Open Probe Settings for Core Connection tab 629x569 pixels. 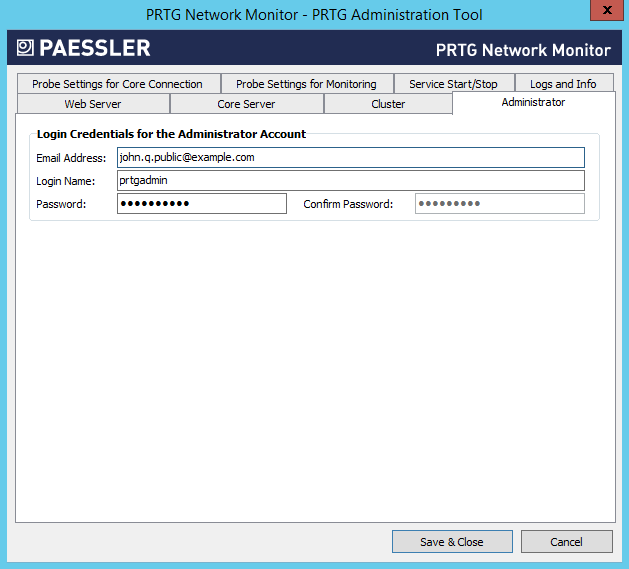117,84
